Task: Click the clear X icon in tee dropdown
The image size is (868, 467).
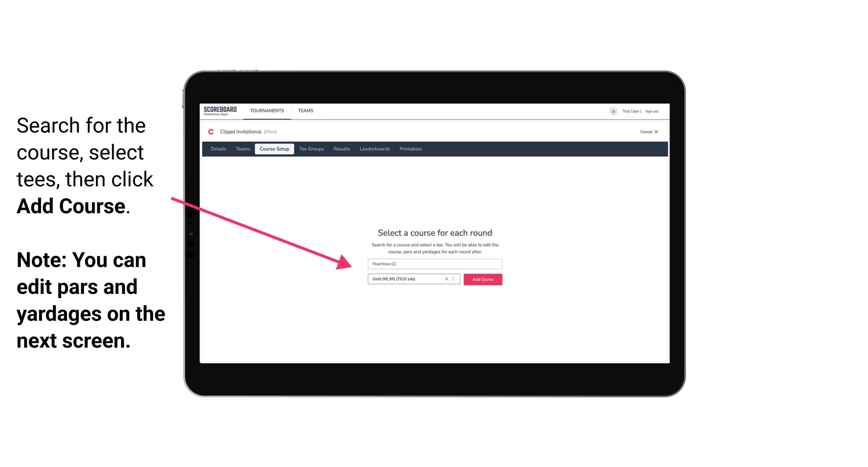Action: (446, 279)
